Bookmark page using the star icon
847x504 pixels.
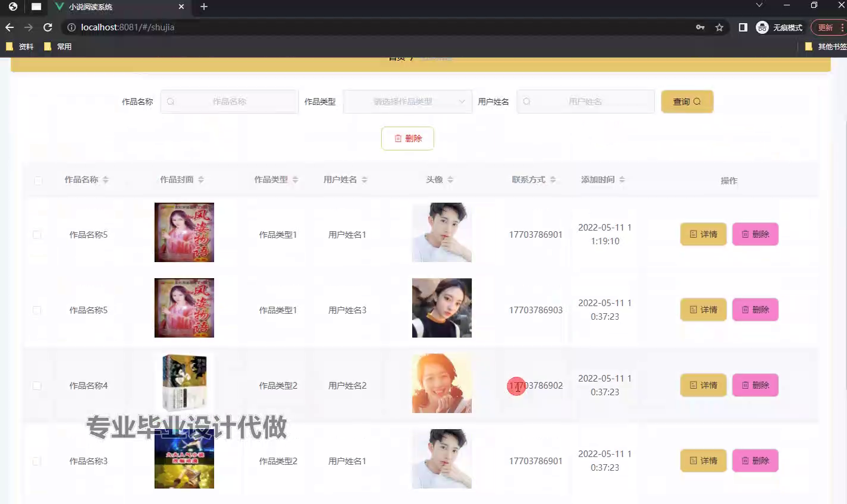(x=719, y=27)
